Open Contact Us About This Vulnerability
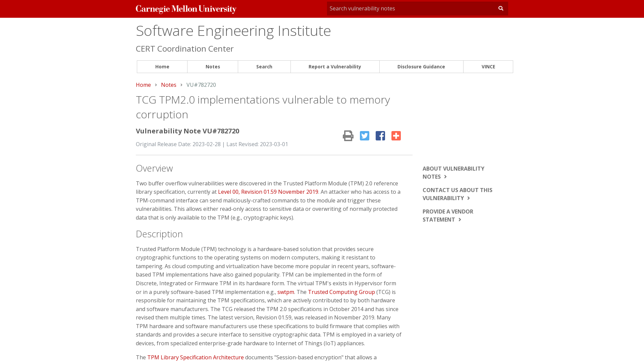644x362 pixels. tap(458, 194)
